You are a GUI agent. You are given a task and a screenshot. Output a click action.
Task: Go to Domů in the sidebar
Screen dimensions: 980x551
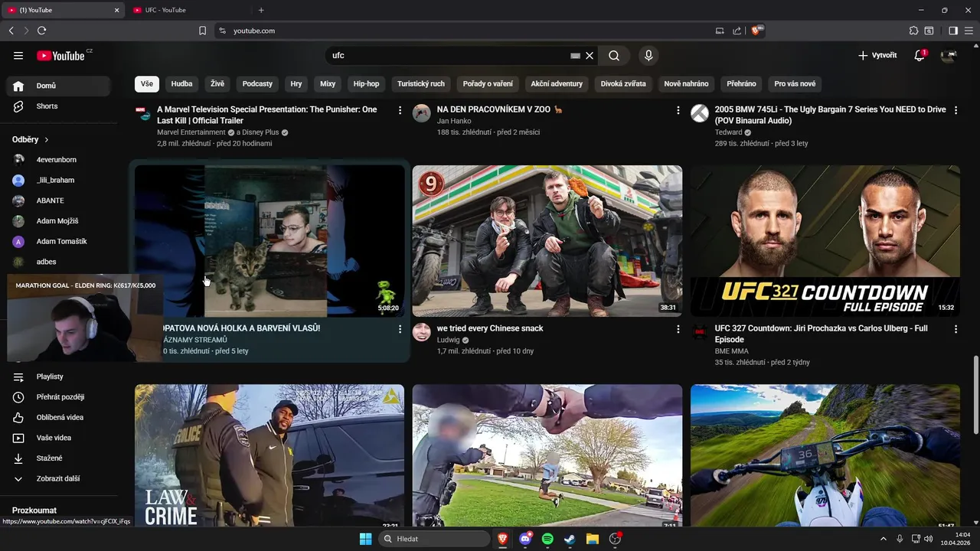[x=60, y=86]
